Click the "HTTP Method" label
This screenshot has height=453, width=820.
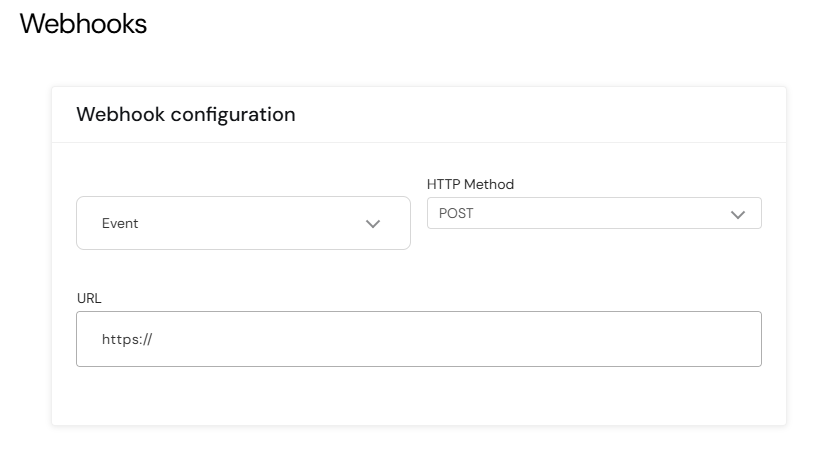point(470,184)
